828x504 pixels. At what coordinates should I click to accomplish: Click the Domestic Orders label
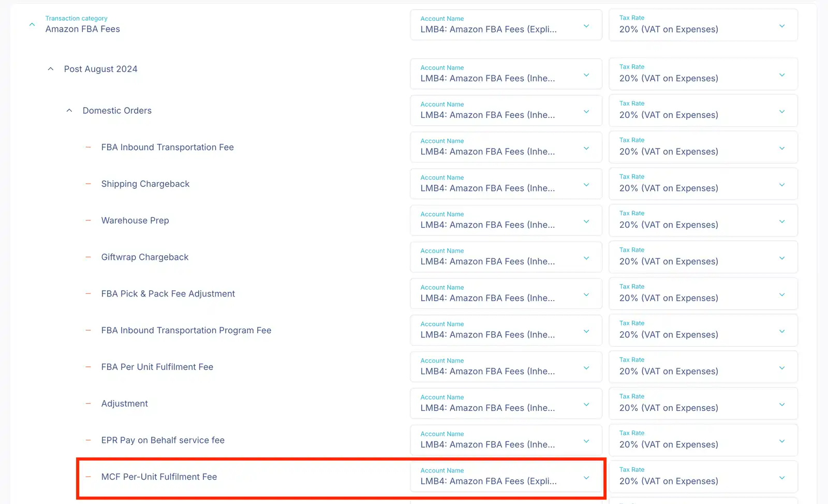click(x=117, y=110)
